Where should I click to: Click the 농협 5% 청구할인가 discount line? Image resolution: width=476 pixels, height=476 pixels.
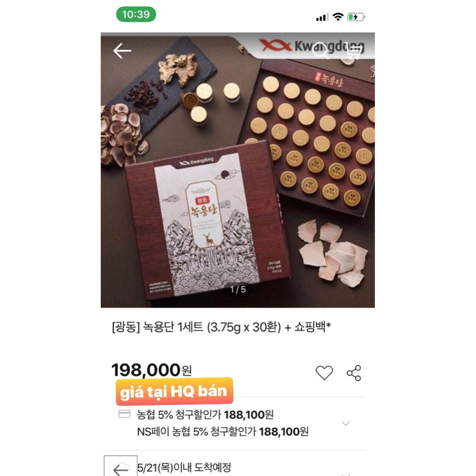(x=205, y=415)
